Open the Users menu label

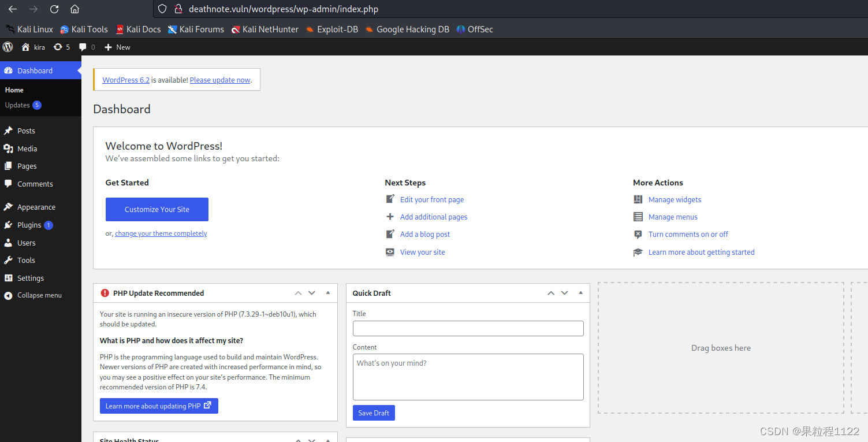[26, 243]
